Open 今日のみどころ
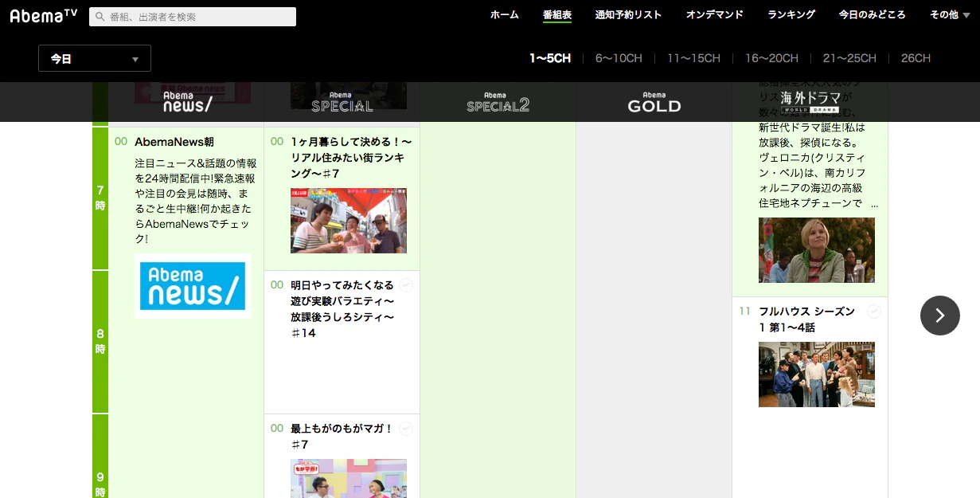The image size is (980, 498). point(872,14)
